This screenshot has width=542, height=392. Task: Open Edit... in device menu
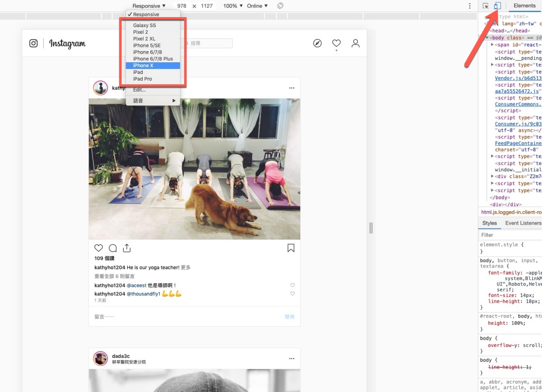(153, 90)
